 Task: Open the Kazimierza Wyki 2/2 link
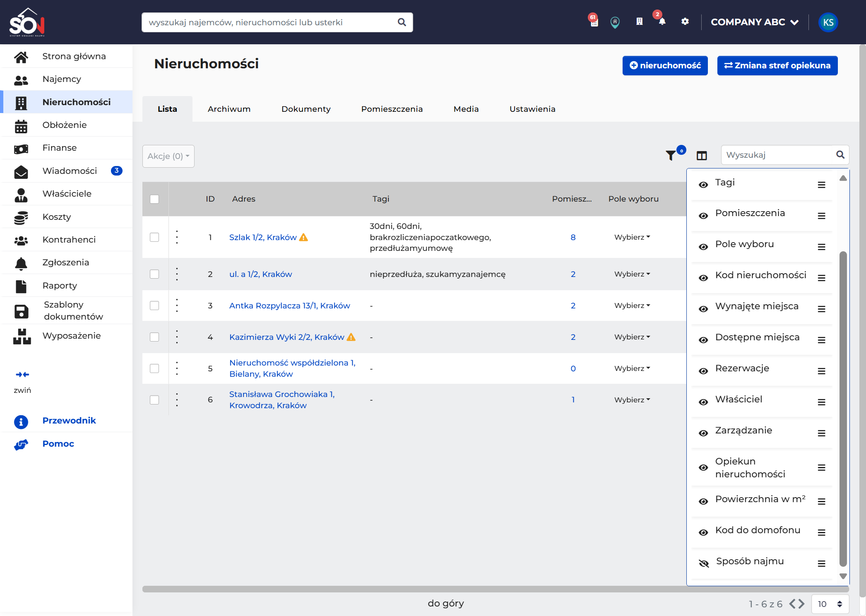tap(287, 337)
